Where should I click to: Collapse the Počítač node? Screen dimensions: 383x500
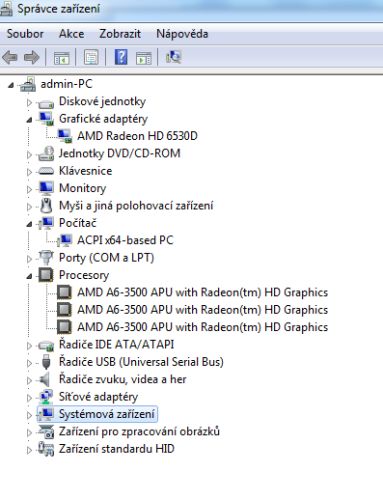click(29, 224)
